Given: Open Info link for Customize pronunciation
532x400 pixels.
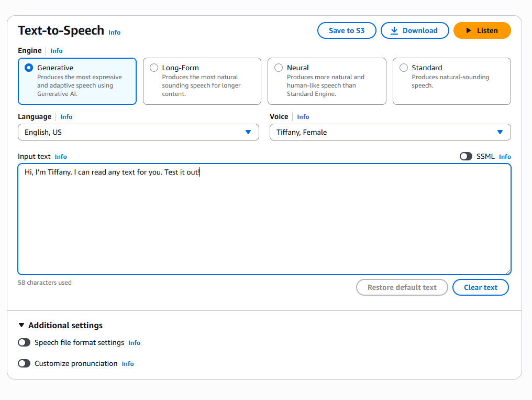Looking at the screenshot, I should coord(128,364).
